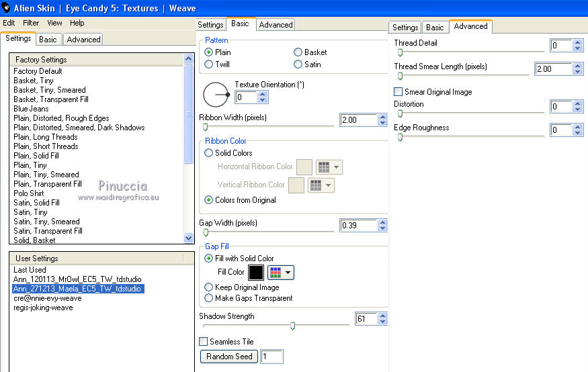Open the Filter menu
Image resolution: width=588 pixels, height=372 pixels.
pyautogui.click(x=31, y=23)
